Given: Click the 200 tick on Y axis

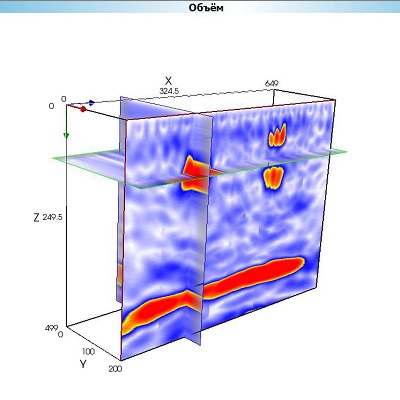Looking at the screenshot, I should pos(115,369).
